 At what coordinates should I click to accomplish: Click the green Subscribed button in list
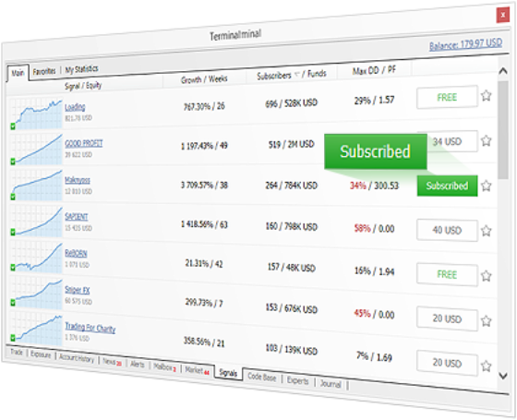(x=447, y=186)
